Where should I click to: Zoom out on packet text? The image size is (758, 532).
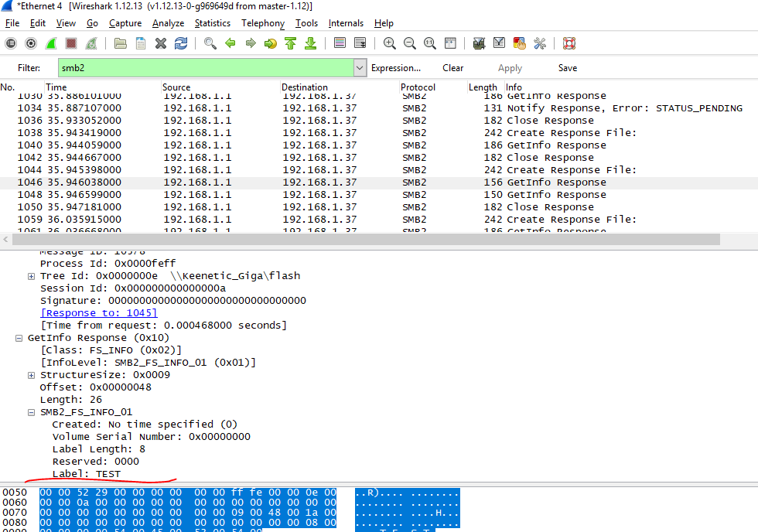[409, 43]
